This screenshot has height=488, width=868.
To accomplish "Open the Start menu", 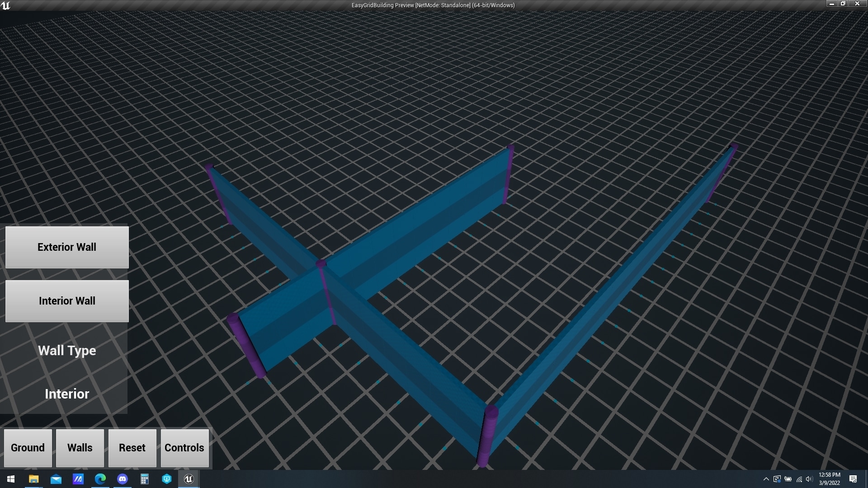I will (x=10, y=479).
